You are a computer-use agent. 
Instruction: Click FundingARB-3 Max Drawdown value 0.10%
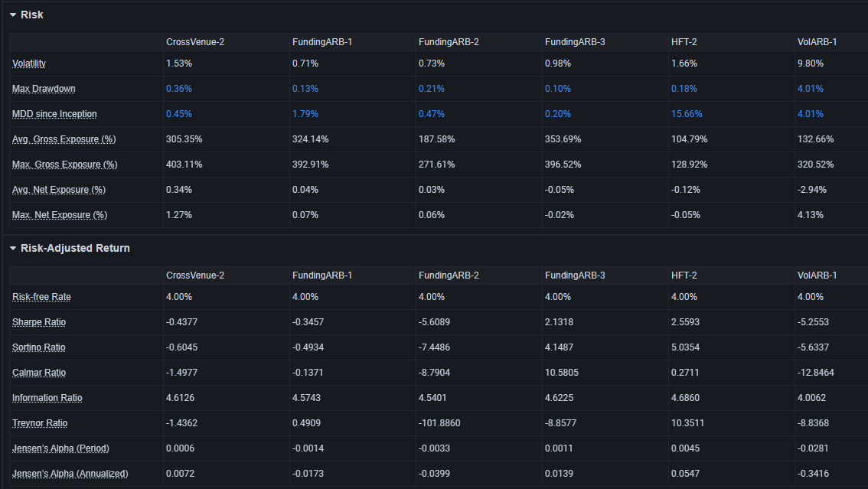tap(557, 89)
